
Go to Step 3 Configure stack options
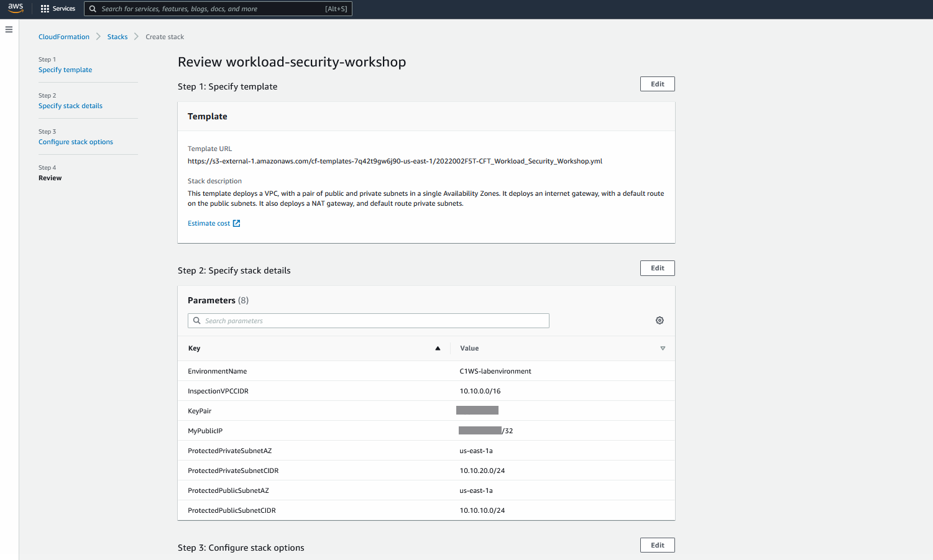click(x=76, y=142)
